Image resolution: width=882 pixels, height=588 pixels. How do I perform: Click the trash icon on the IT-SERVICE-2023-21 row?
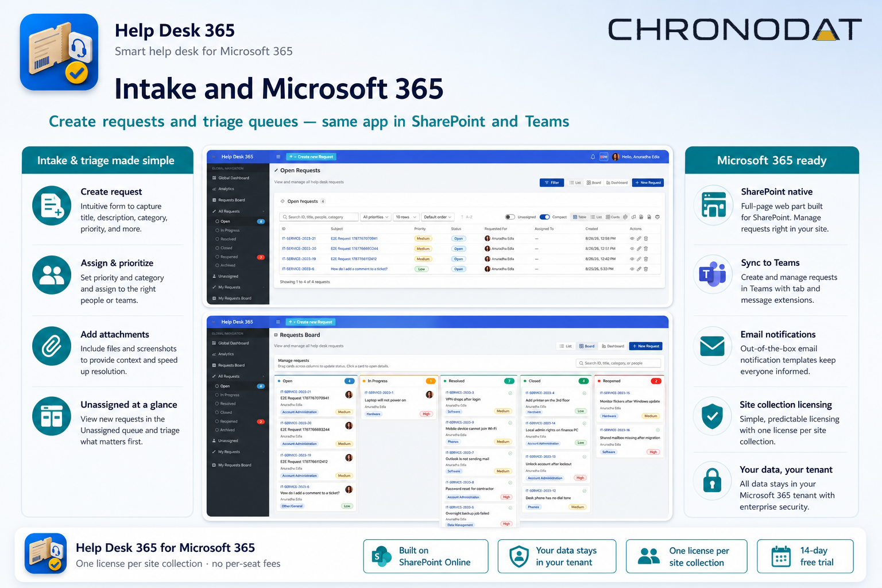[x=646, y=238]
